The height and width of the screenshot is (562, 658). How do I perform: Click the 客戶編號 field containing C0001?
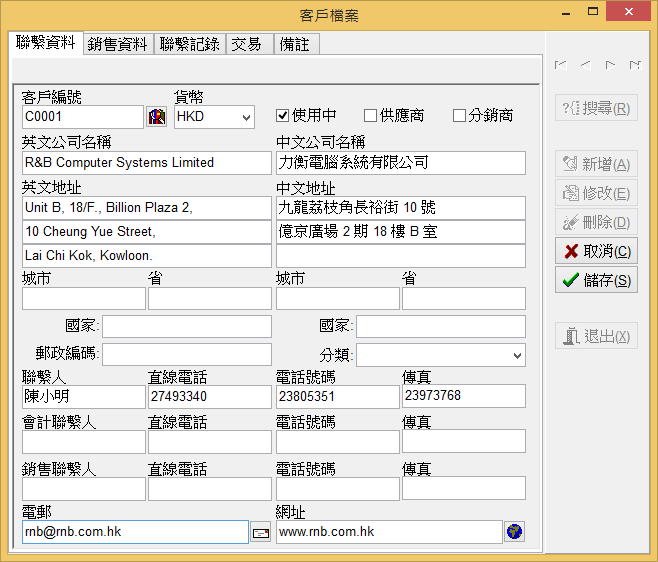click(x=83, y=117)
